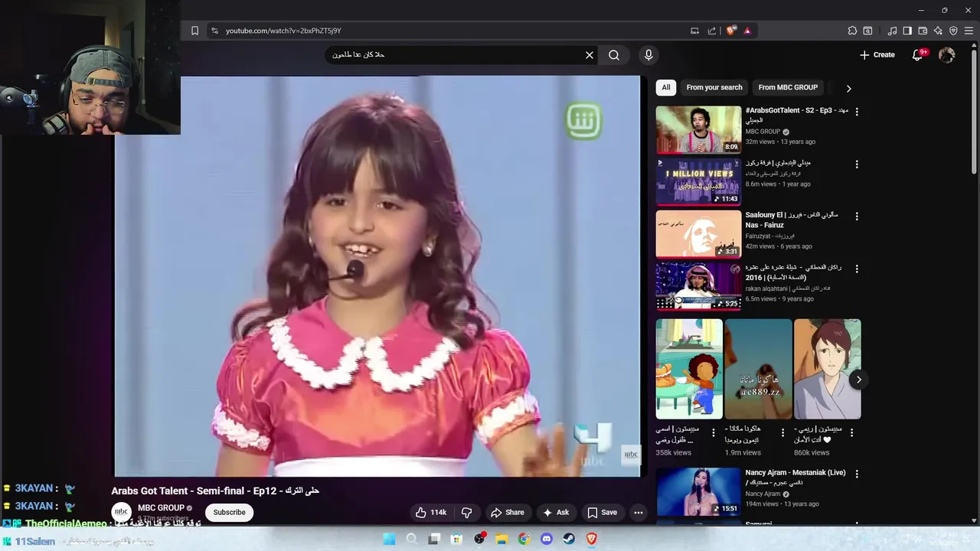Start voice search with microphone icon
Viewport: 980px width, 551px height.
point(648,55)
